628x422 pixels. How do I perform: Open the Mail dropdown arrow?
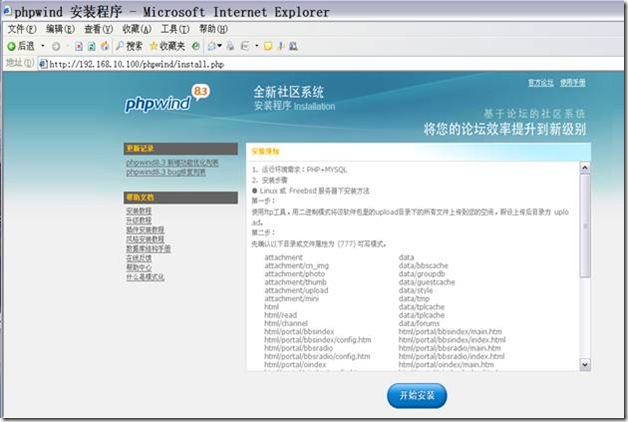tap(219, 46)
